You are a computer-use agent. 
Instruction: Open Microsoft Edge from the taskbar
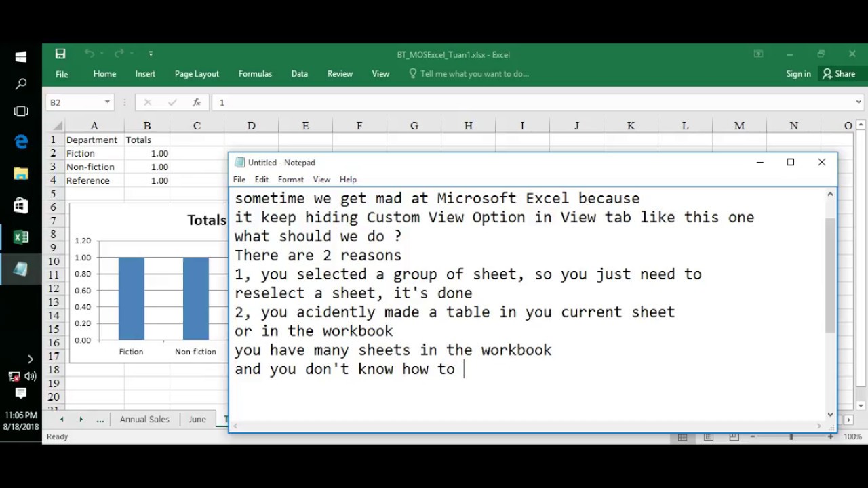[21, 142]
